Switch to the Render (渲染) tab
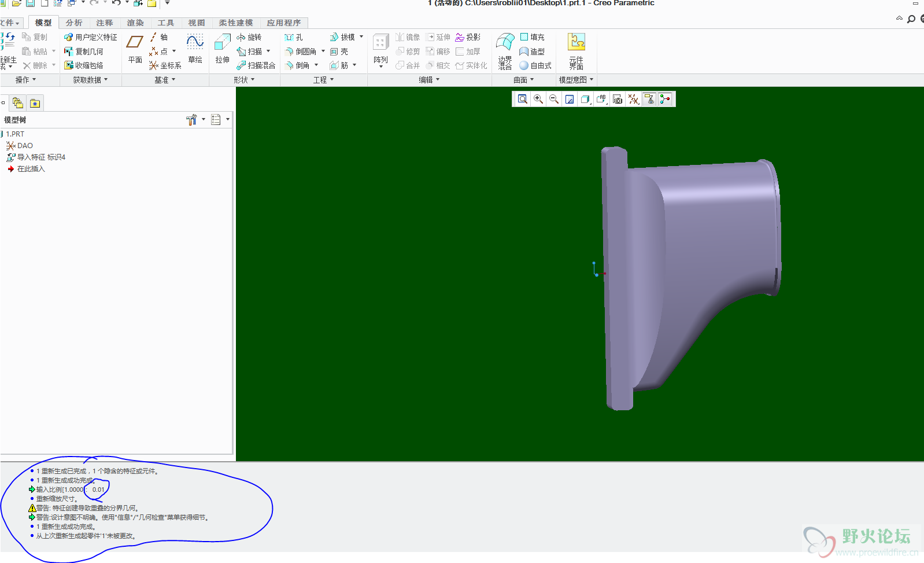The height and width of the screenshot is (563, 924). pyautogui.click(x=135, y=23)
